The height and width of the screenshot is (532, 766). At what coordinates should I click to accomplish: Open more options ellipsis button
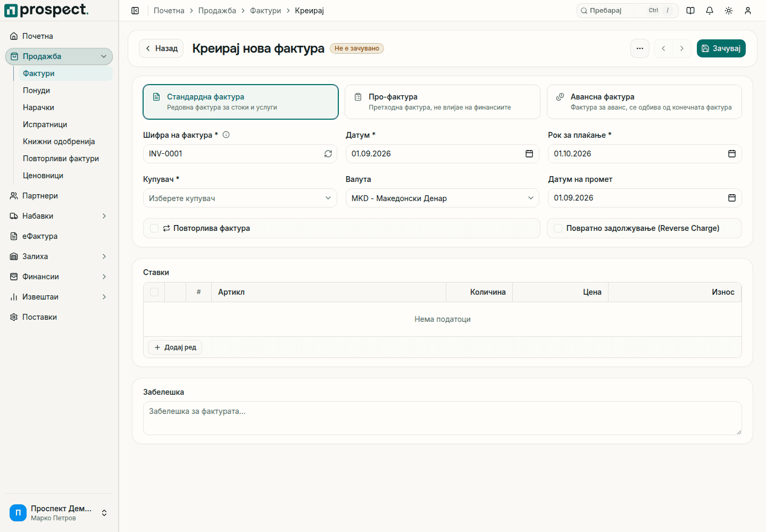point(640,48)
